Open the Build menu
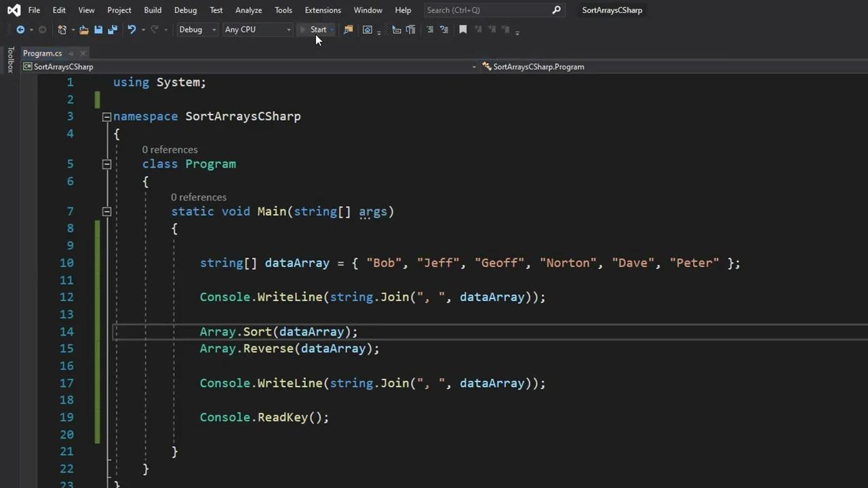Image resolution: width=868 pixels, height=488 pixels. pyautogui.click(x=153, y=10)
